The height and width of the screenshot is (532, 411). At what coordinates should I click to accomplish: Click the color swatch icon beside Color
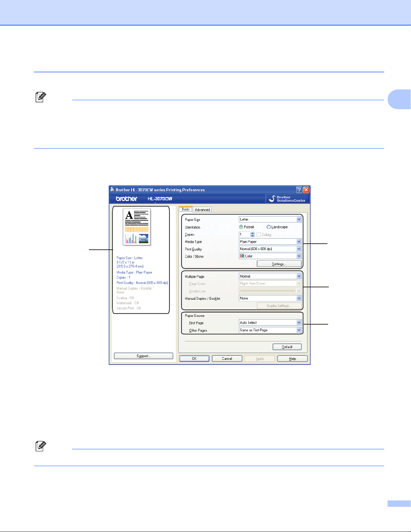pyautogui.click(x=242, y=256)
